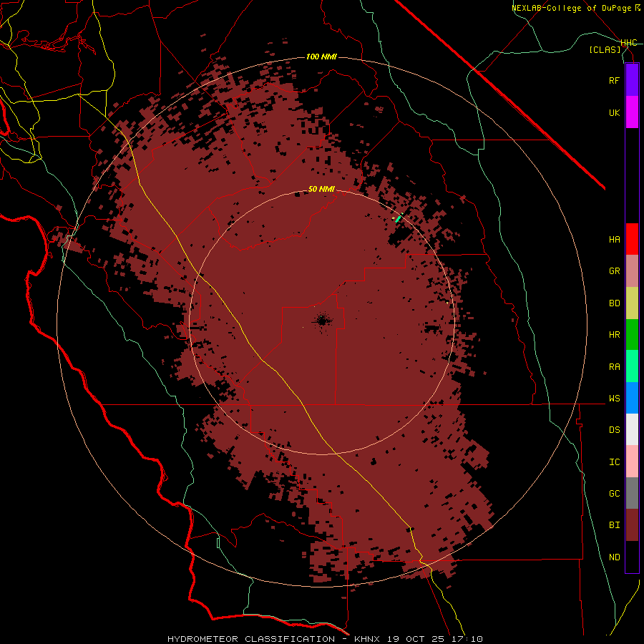The image size is (644, 644).
Task: Click the GC gray legend swatch
Action: click(632, 493)
